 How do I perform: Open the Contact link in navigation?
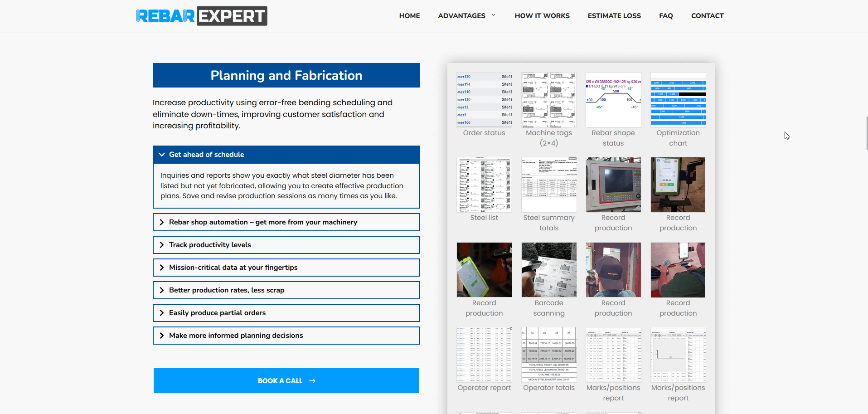click(x=707, y=16)
